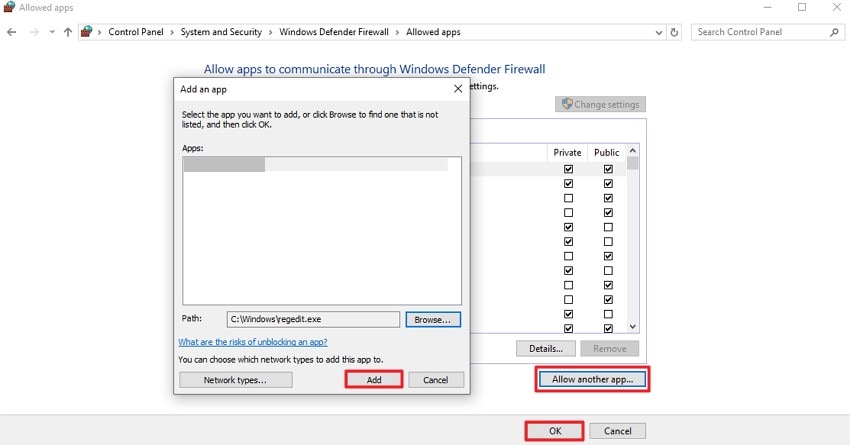Viewport: 850px width, 445px height.
Task: Refresh the Allowed apps page
Action: 674,32
